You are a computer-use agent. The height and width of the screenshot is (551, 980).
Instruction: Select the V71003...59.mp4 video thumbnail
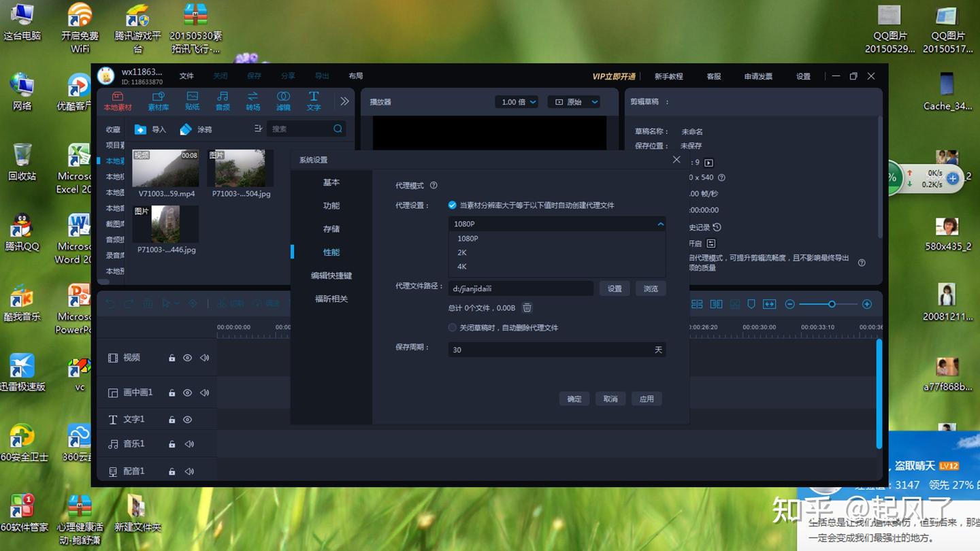coord(166,169)
